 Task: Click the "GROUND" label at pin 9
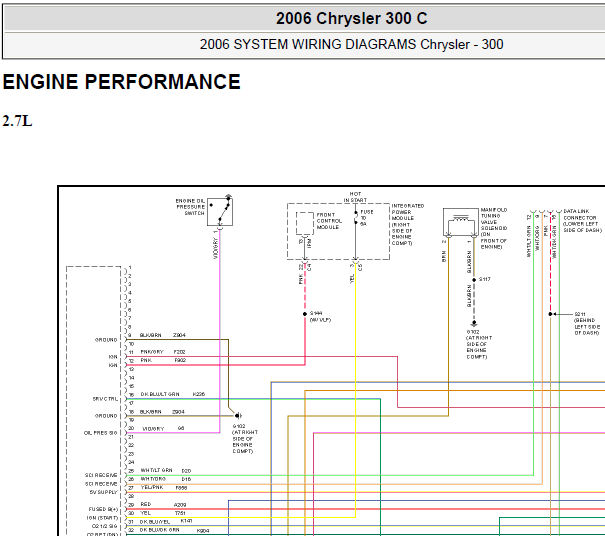(106, 340)
